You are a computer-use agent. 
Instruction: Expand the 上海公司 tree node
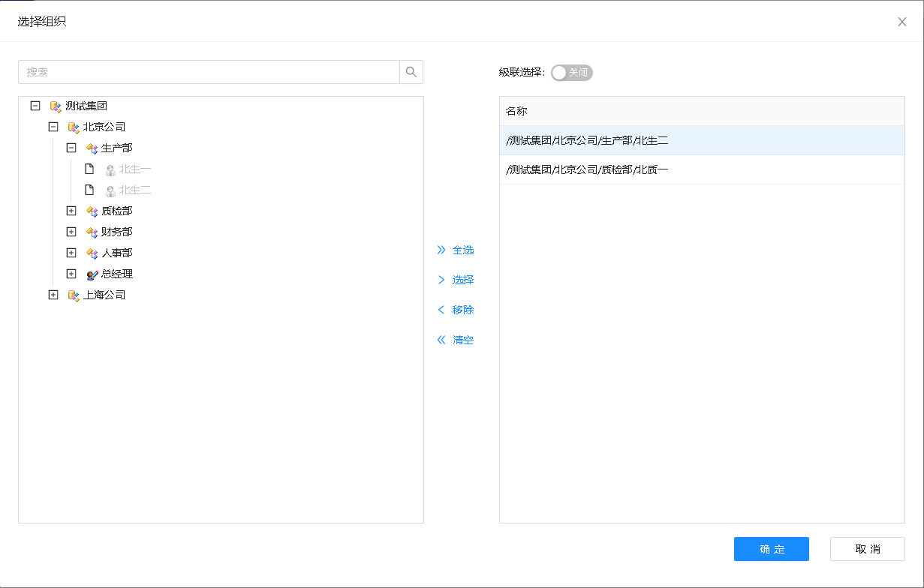[x=53, y=295]
